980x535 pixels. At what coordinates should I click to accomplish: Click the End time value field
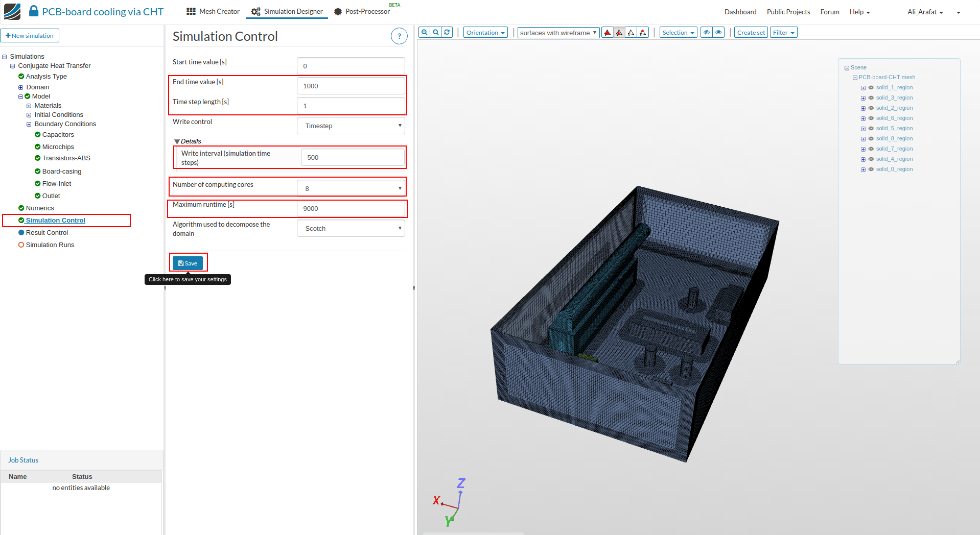(351, 86)
